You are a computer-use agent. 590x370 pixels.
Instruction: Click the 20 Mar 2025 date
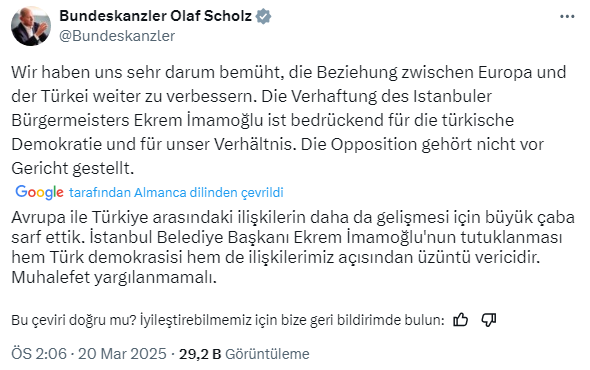pos(122,354)
